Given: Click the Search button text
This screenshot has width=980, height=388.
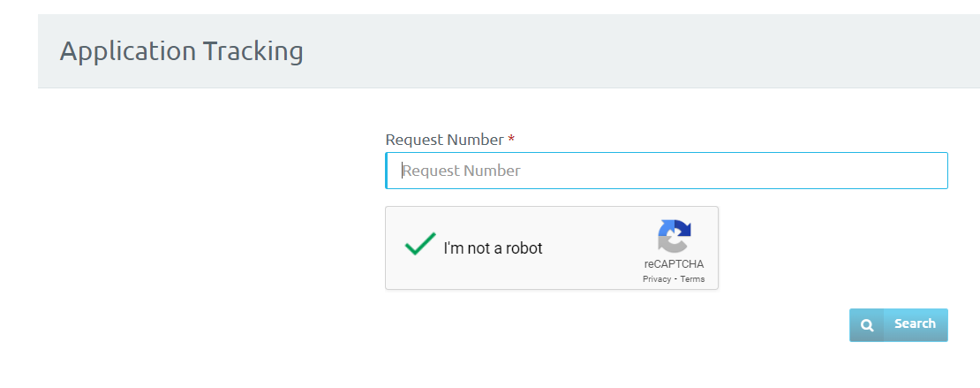Looking at the screenshot, I should [x=915, y=323].
